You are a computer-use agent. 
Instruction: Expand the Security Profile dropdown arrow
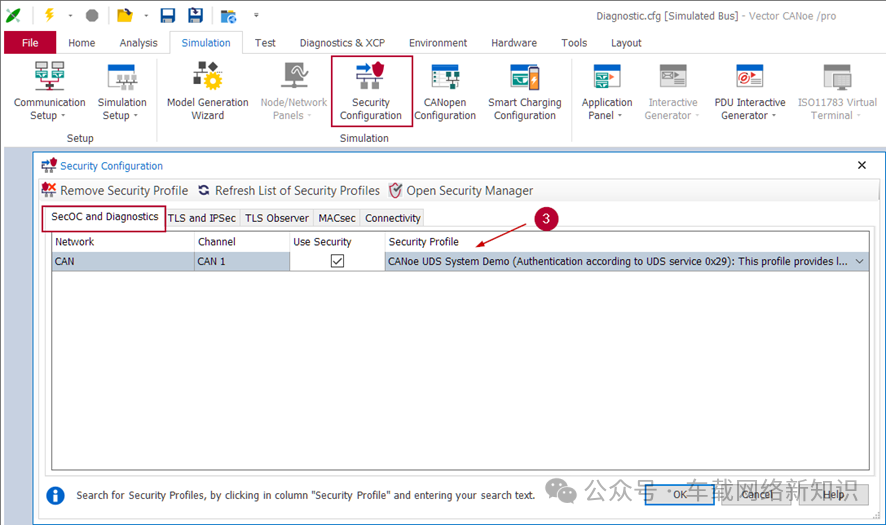[x=859, y=261]
